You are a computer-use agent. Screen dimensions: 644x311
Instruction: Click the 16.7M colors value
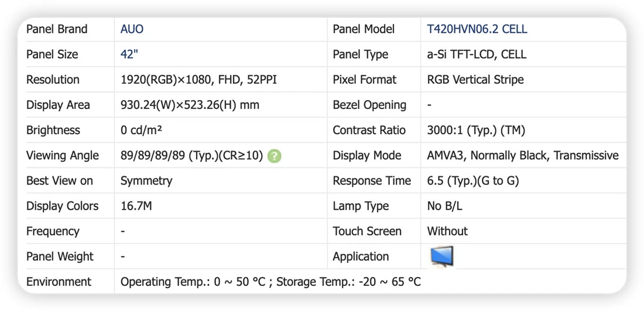click(136, 206)
